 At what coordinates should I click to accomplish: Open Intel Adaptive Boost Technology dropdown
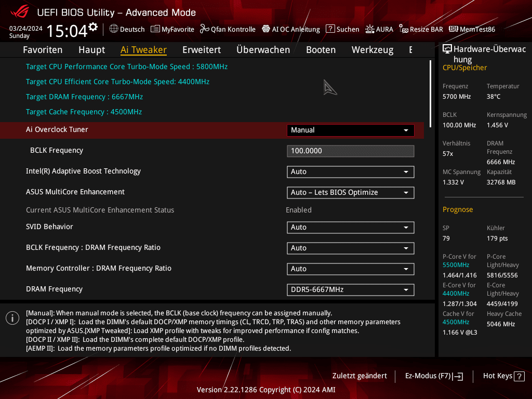(351, 171)
